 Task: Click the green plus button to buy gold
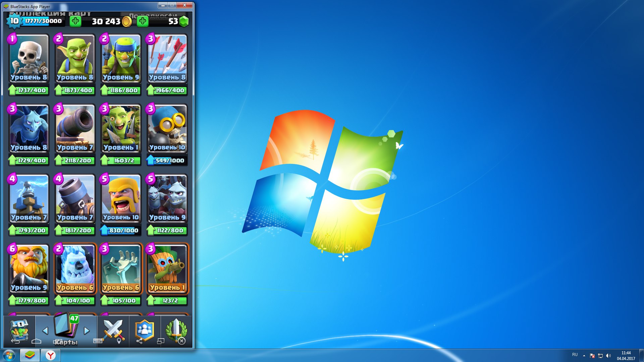[75, 21]
